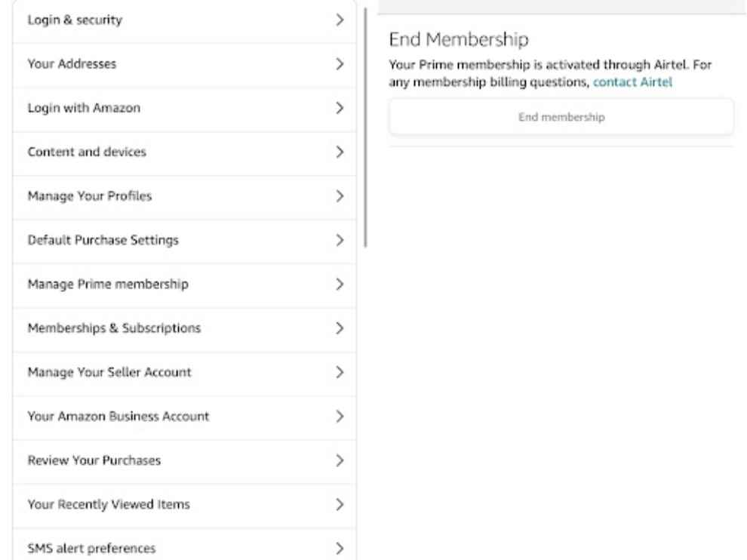Select the Your Addresses row
The image size is (747, 560).
[184, 64]
